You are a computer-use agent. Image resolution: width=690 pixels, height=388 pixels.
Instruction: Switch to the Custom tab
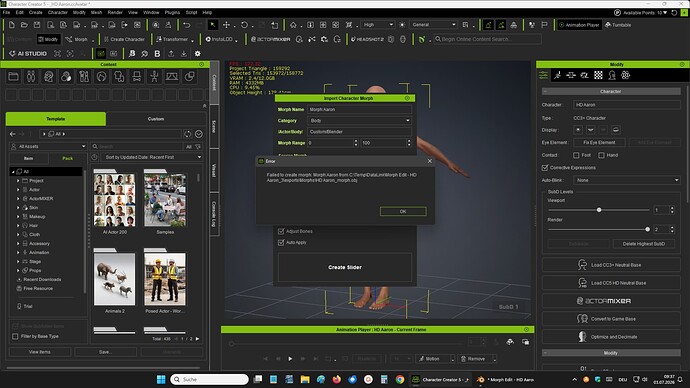(156, 119)
